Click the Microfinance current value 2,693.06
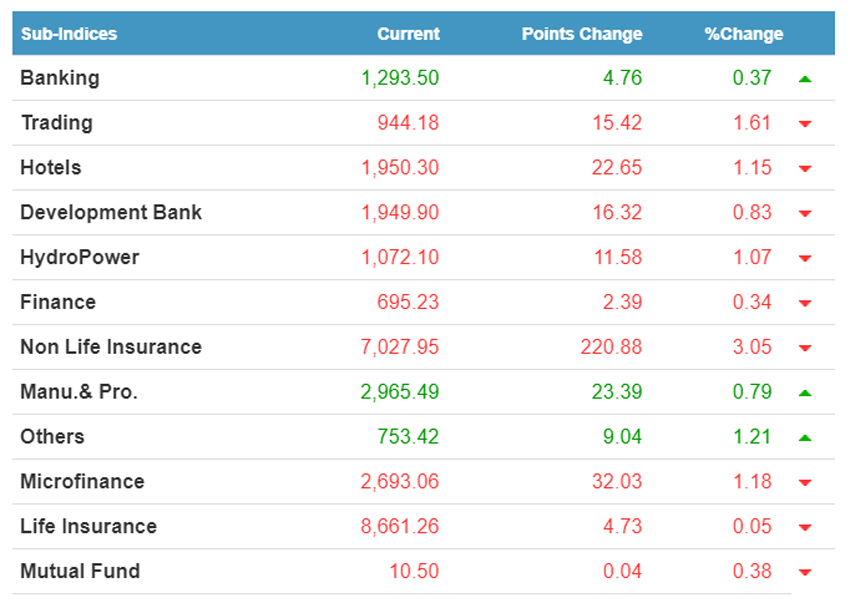The height and width of the screenshot is (603, 850). click(400, 482)
